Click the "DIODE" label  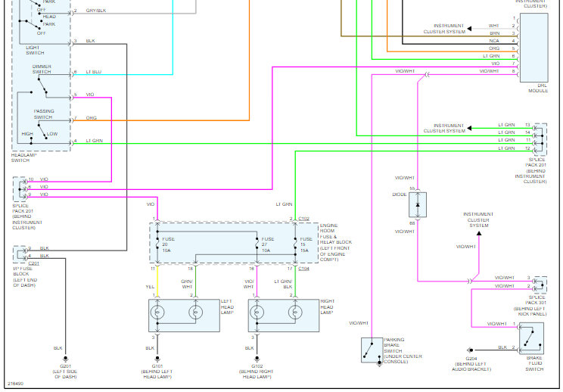tap(399, 194)
